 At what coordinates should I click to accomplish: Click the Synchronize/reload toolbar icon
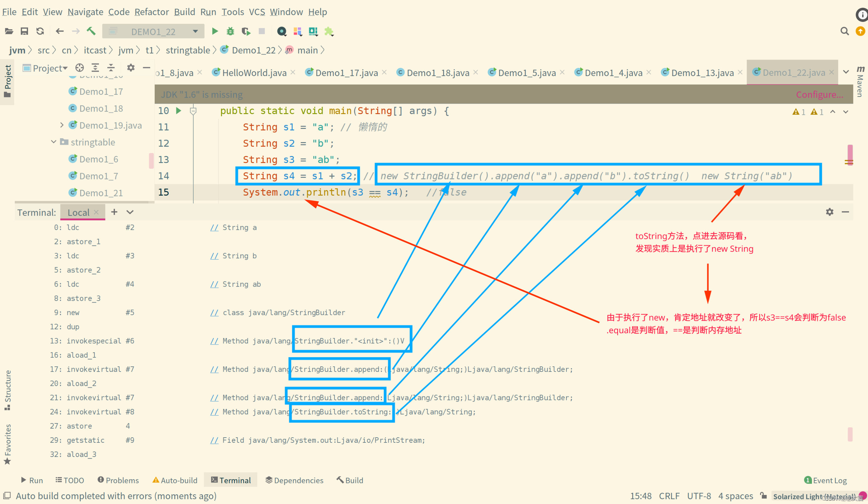pos(40,31)
